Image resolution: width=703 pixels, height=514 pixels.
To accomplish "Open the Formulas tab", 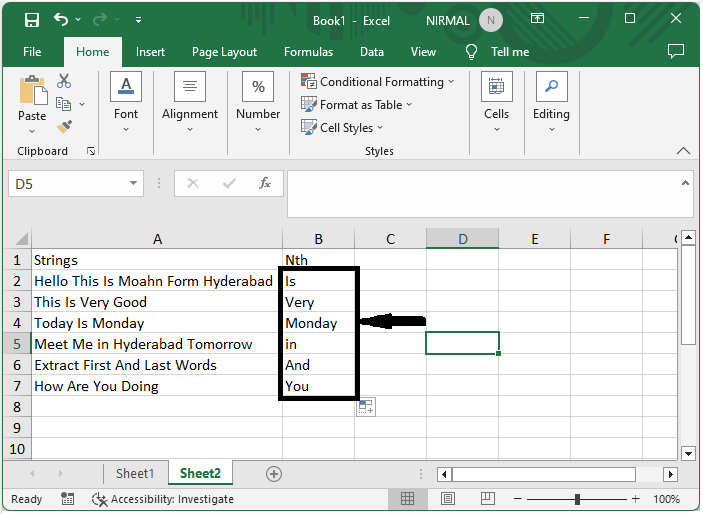I will coord(308,52).
